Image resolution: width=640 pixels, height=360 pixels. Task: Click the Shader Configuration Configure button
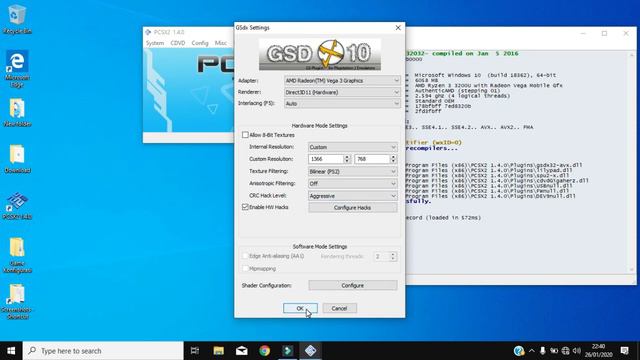point(353,285)
